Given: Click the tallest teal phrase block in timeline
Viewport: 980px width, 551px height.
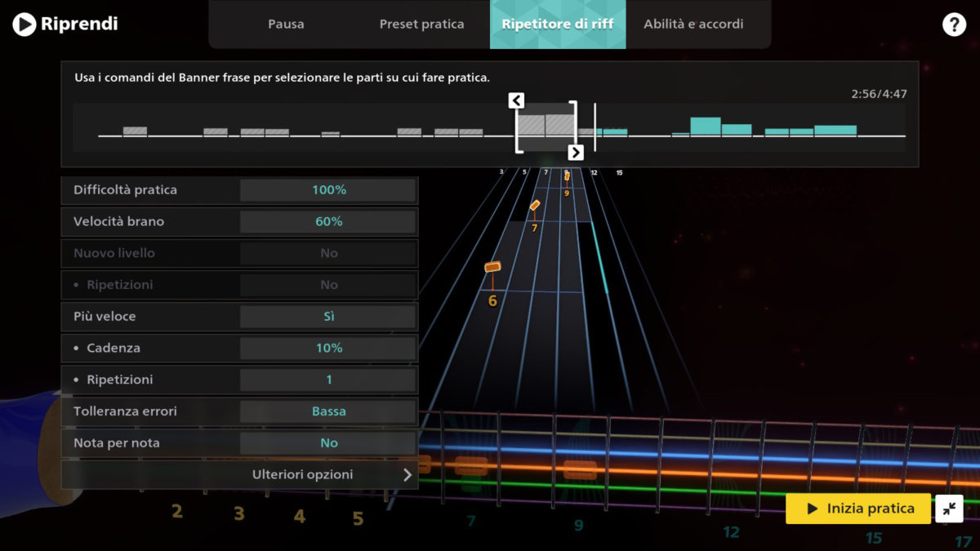Looking at the screenshot, I should [x=705, y=127].
